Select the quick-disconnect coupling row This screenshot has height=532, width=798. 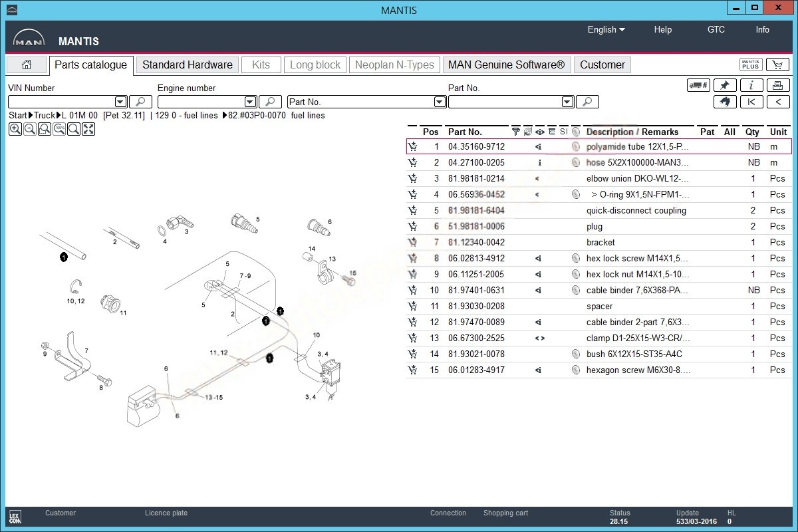[x=636, y=210]
